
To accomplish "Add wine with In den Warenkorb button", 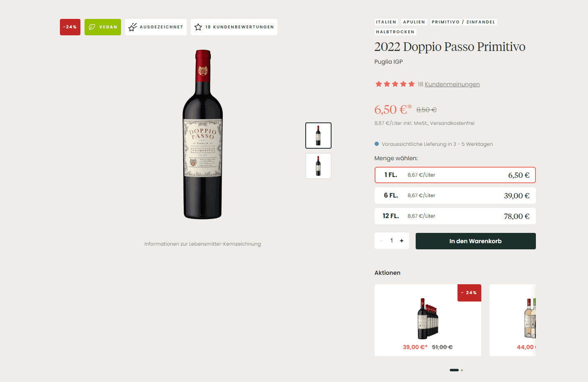I will point(476,241).
